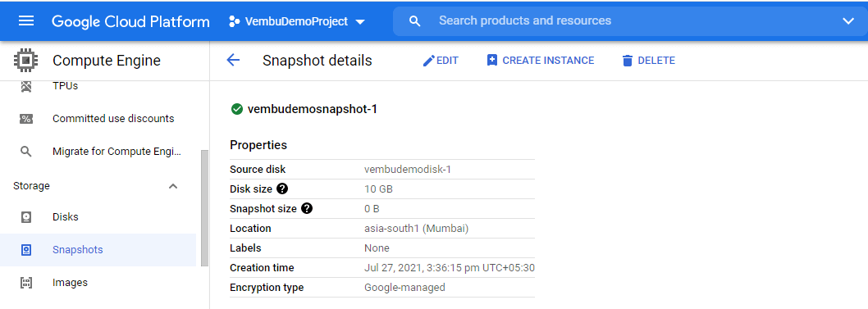
Task: Open Migrate for Compute Engine
Action: point(116,152)
